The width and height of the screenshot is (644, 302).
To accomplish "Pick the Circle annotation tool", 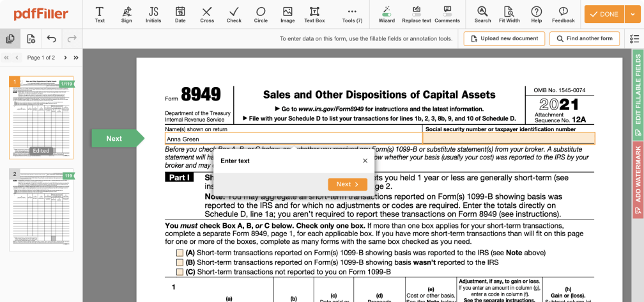I will 261,14.
